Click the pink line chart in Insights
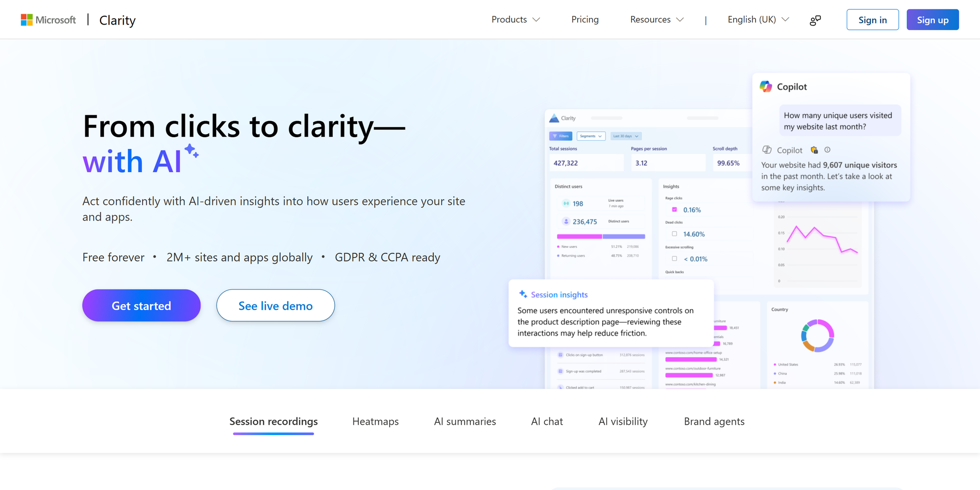Viewport: 980px width, 490px height. (x=822, y=239)
